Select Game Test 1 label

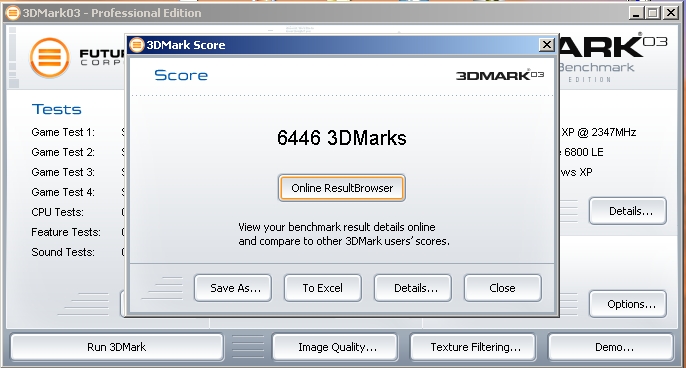point(63,132)
